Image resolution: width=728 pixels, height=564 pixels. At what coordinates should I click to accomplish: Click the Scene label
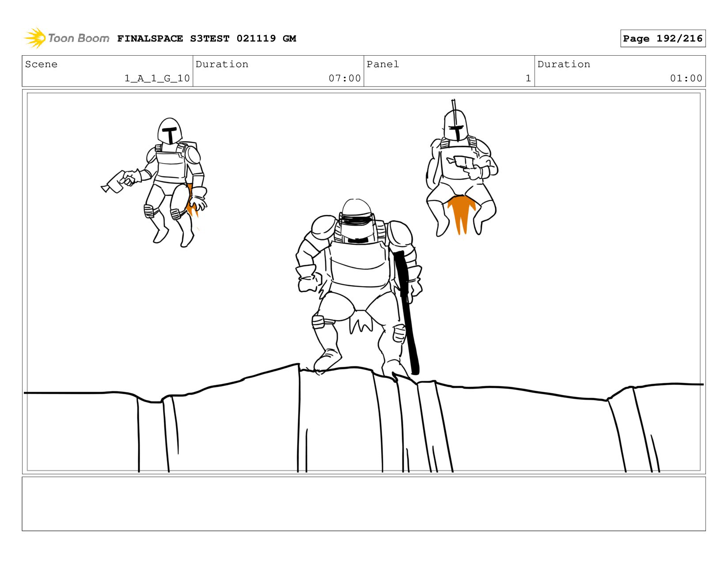tap(41, 64)
